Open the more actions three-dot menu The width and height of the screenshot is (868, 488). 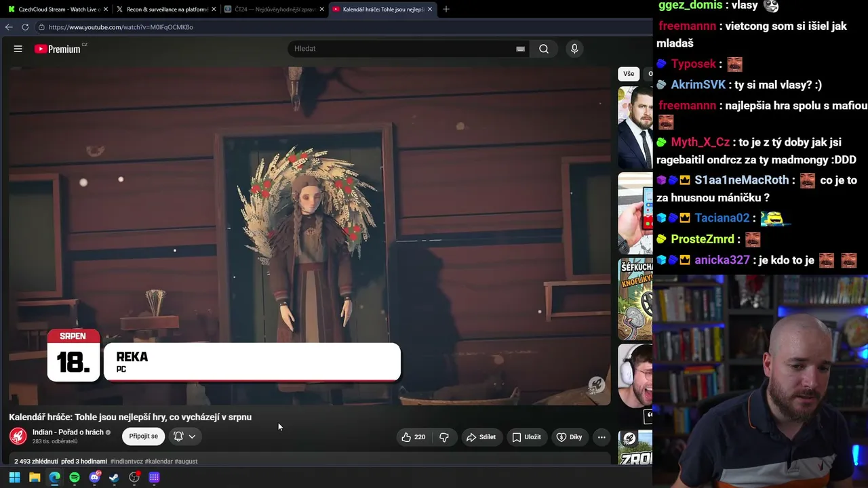point(601,437)
